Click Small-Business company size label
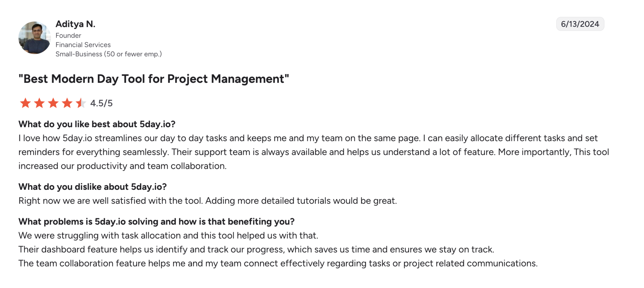This screenshot has width=644, height=288. coord(109,54)
